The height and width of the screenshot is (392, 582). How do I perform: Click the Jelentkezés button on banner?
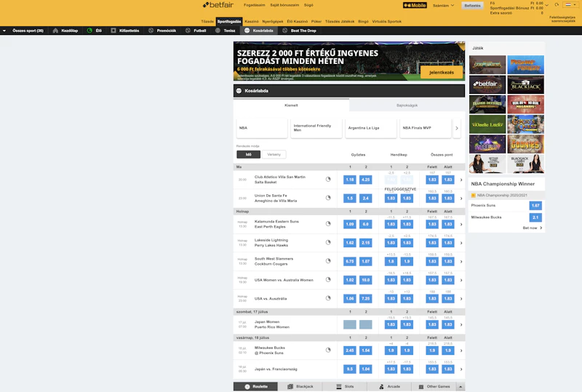(x=442, y=73)
